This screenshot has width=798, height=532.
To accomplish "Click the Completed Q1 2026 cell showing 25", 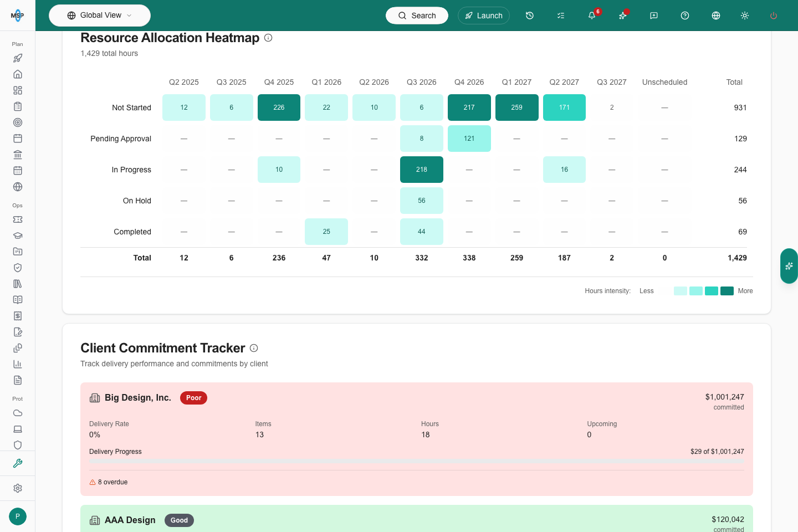I will pyautogui.click(x=326, y=232).
